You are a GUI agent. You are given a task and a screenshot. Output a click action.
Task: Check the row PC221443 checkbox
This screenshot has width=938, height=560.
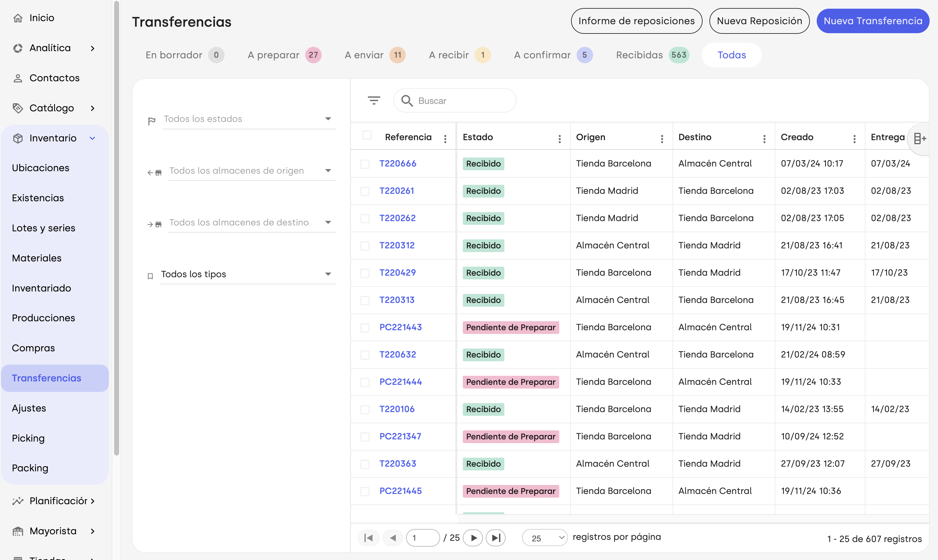[x=365, y=327]
